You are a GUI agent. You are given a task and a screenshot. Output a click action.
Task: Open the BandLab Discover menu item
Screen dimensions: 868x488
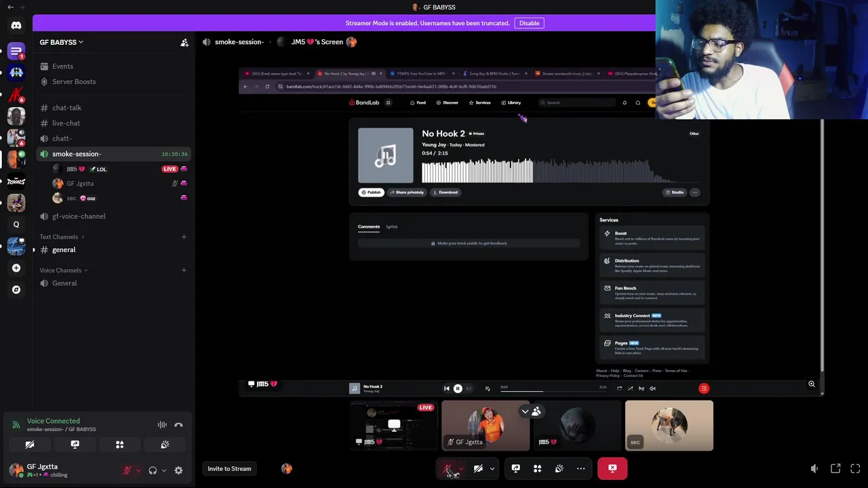point(448,102)
